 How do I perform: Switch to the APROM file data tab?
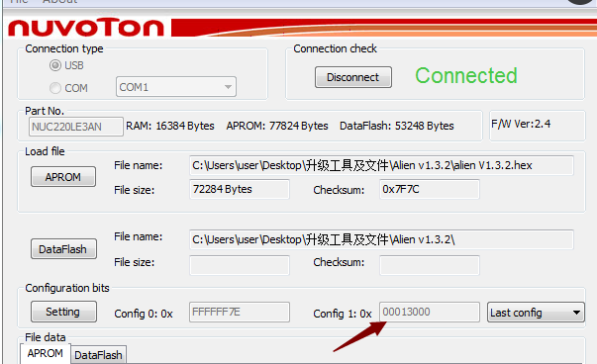[x=46, y=353]
